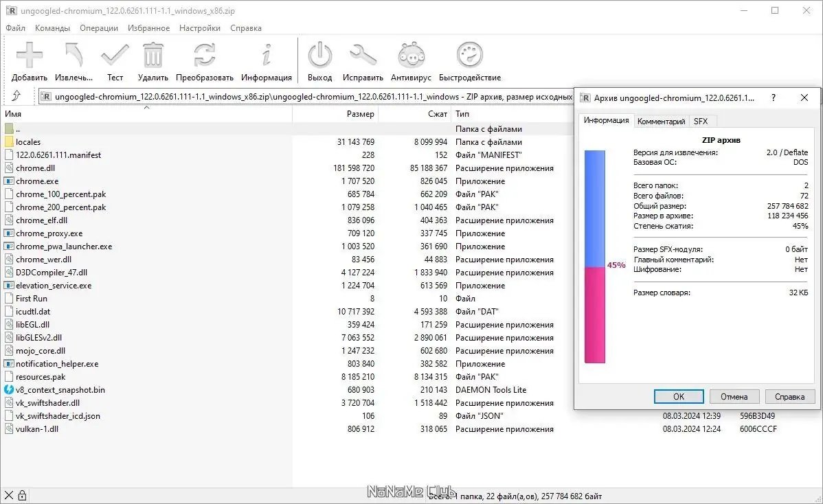Select mojo_core.dll file
This screenshot has height=504, width=823.
point(41,350)
